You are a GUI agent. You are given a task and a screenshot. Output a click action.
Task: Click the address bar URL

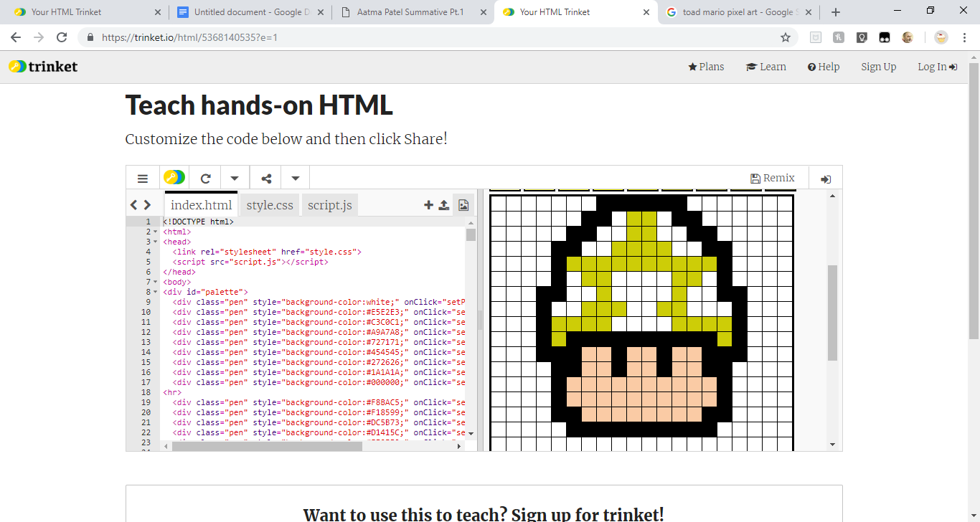(189, 38)
